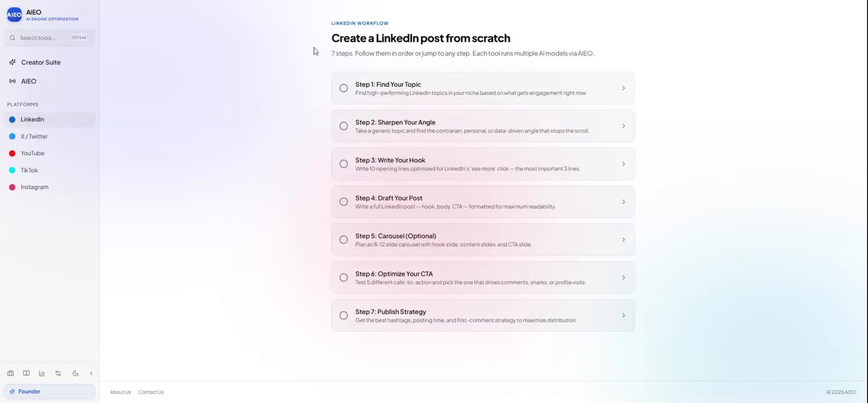
Task: Click the AIEO logo icon
Action: tap(14, 15)
